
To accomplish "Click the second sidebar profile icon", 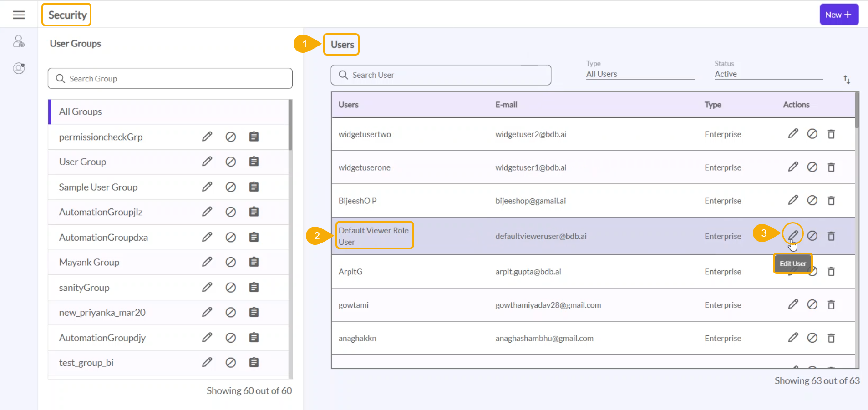I will pyautogui.click(x=19, y=68).
